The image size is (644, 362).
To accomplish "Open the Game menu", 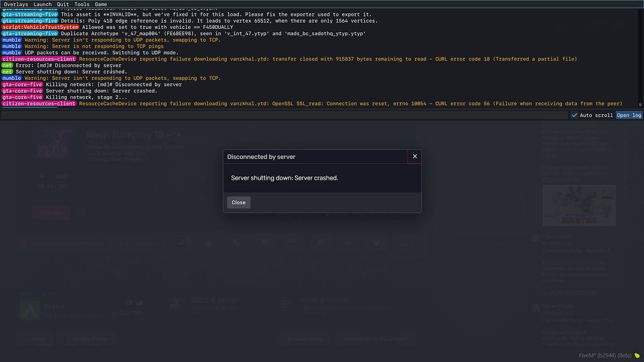I will [x=102, y=4].
